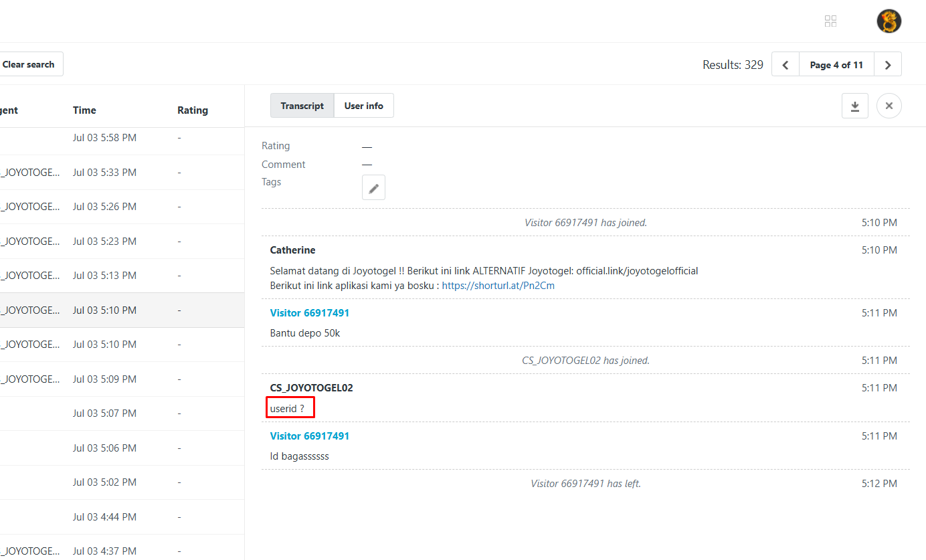Click the message 'userid ?'
The image size is (926, 560).
click(x=287, y=408)
